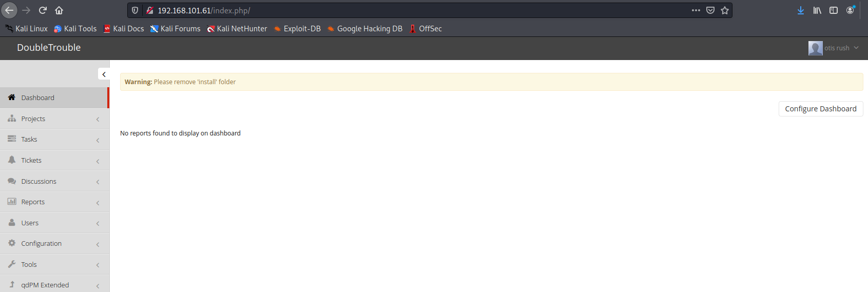Open the Kali Docs bookmark

[124, 29]
